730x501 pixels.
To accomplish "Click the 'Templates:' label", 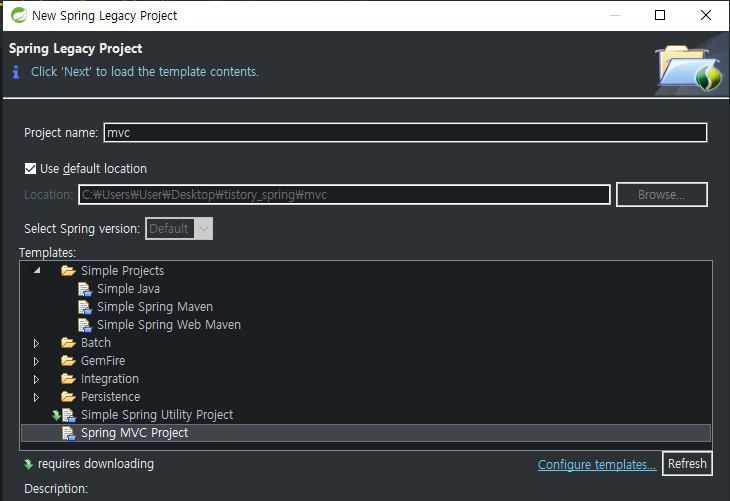I will click(47, 253).
